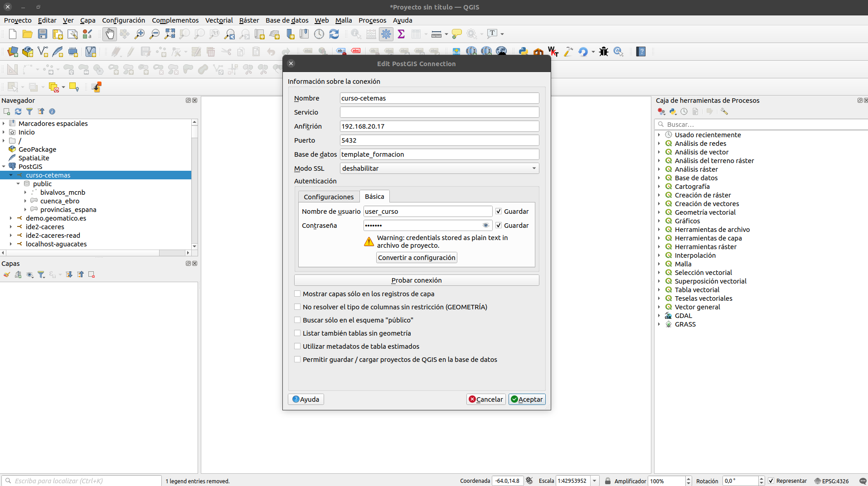The width and height of the screenshot is (868, 486).
Task: Click the Zoom Out magnifier tool
Action: pos(155,34)
